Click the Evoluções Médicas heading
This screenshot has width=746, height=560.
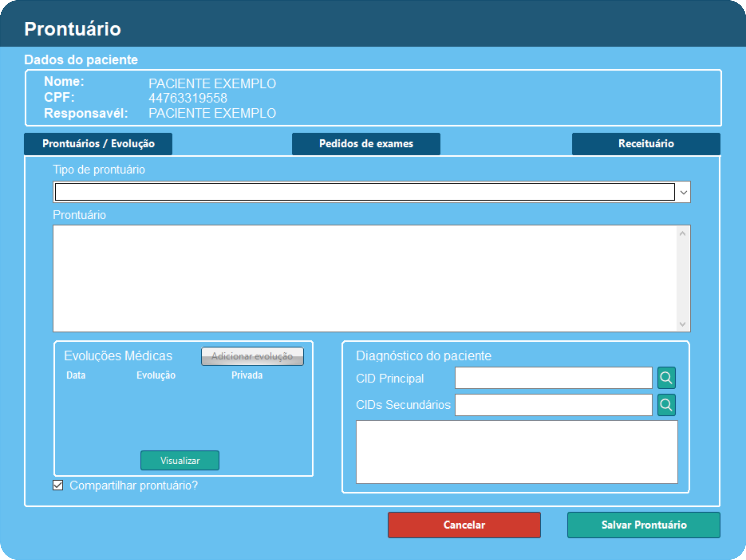[x=118, y=356]
